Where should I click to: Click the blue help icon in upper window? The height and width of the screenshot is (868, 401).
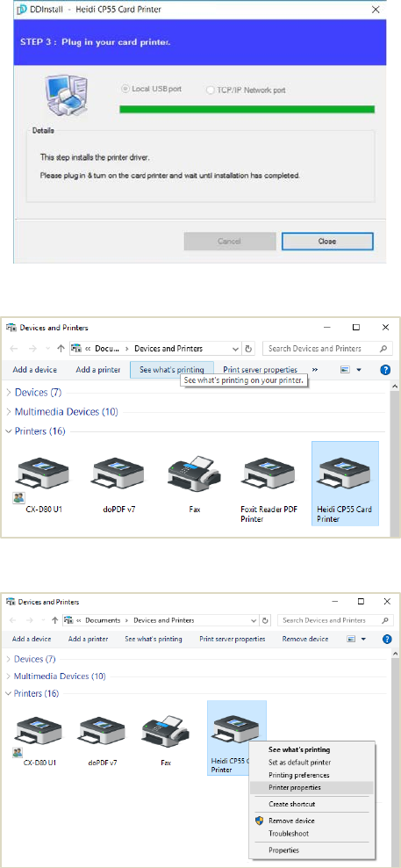click(385, 370)
